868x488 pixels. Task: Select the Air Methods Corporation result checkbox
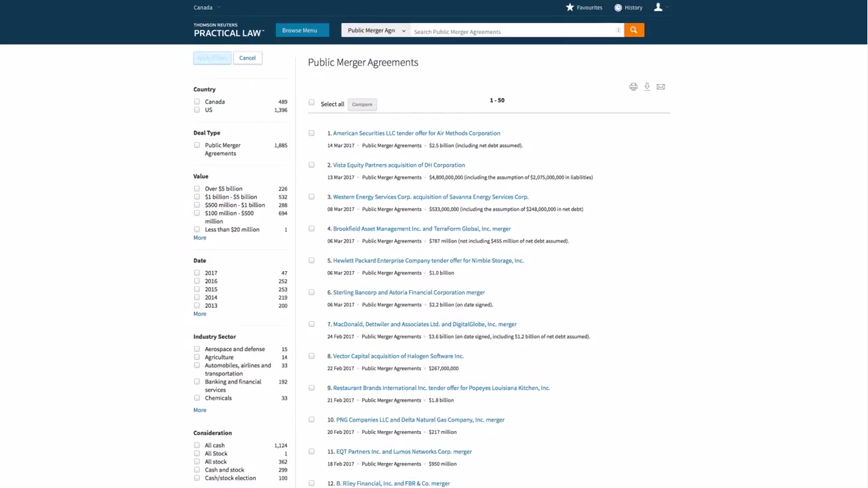(311, 133)
